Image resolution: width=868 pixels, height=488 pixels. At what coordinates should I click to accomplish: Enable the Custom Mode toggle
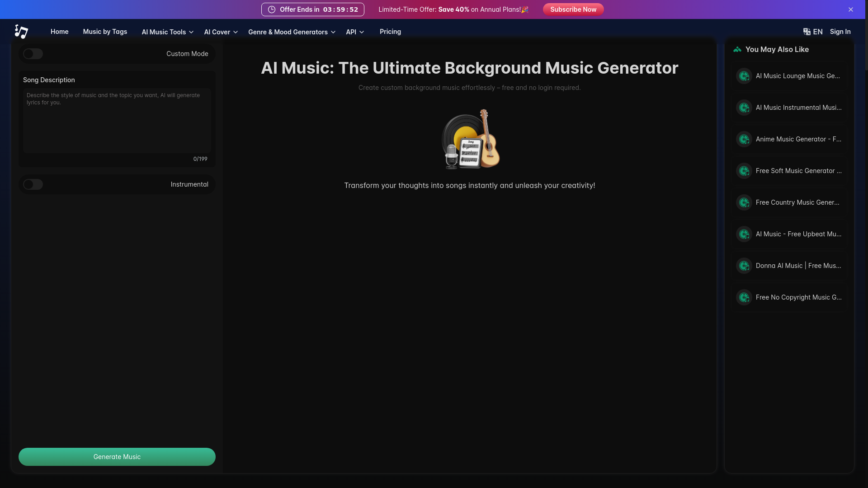[33, 54]
